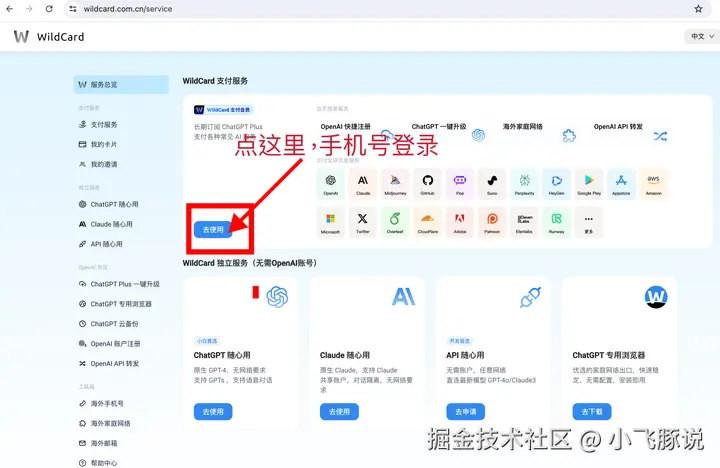The height and width of the screenshot is (468, 720).
Task: Click the plug icon on API 随心用 card
Action: tap(530, 297)
